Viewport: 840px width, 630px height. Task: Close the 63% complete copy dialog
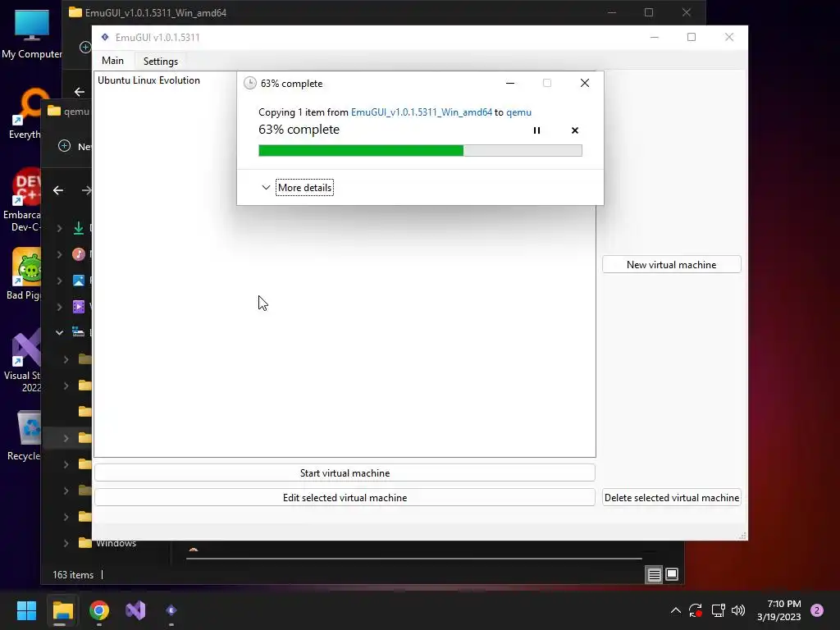[584, 83]
